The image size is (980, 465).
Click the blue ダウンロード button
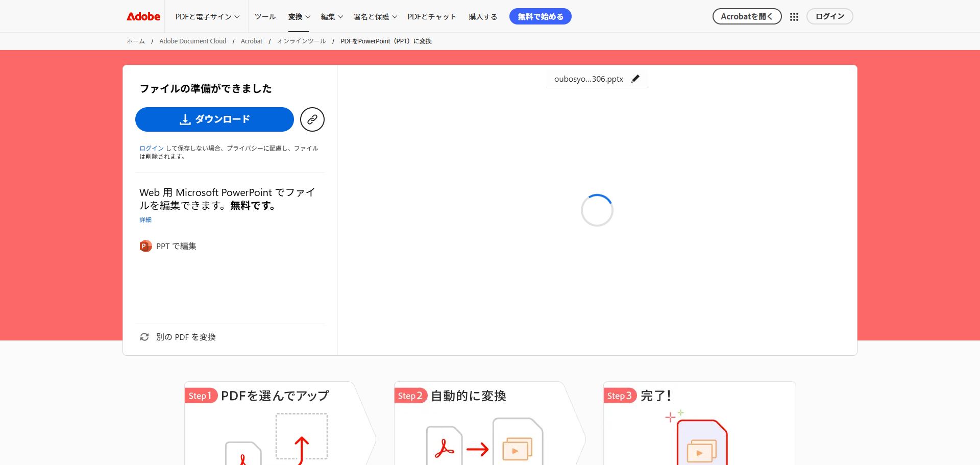coord(214,119)
